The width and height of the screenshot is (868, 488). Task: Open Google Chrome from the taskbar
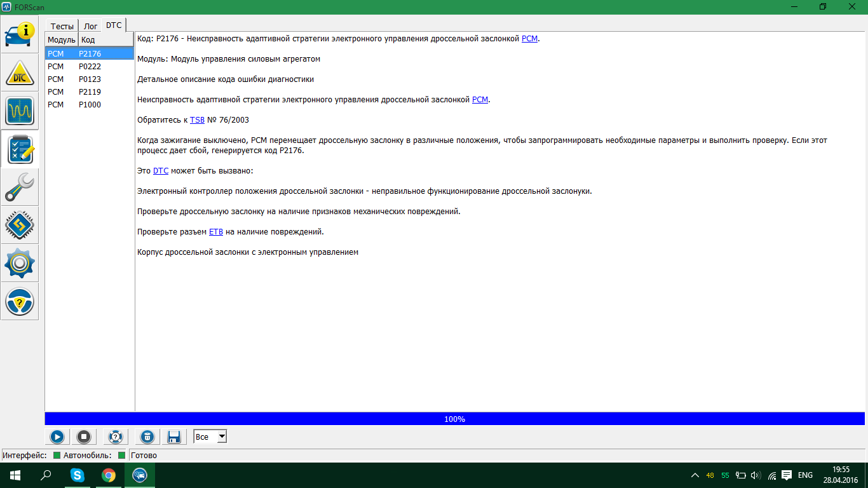click(108, 475)
